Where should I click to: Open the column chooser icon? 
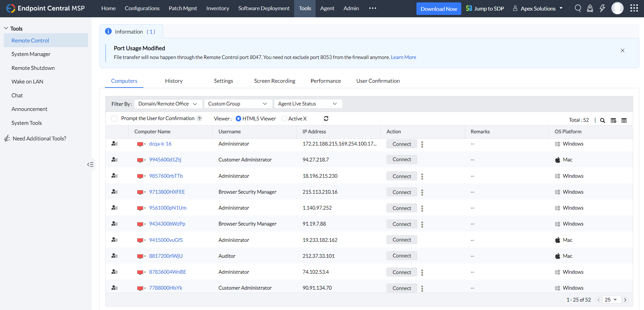[x=613, y=120]
